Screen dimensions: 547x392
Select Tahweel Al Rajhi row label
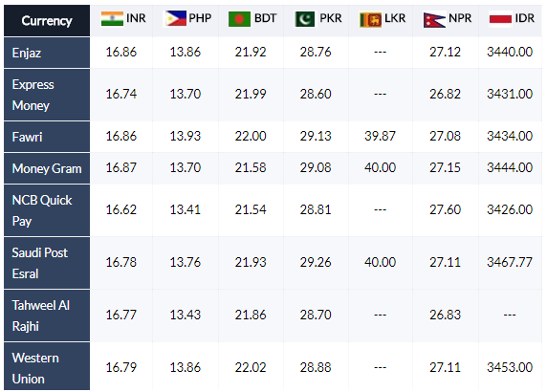click(x=47, y=316)
